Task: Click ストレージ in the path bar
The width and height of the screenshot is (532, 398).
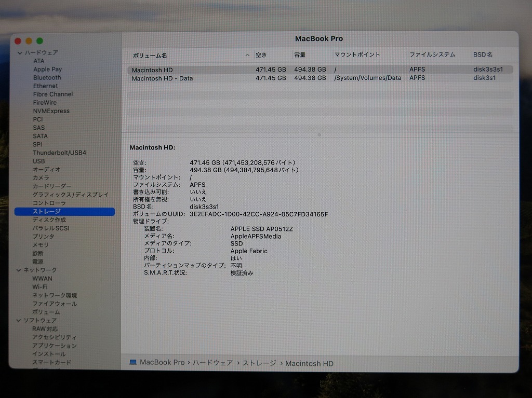Action: pyautogui.click(x=259, y=363)
